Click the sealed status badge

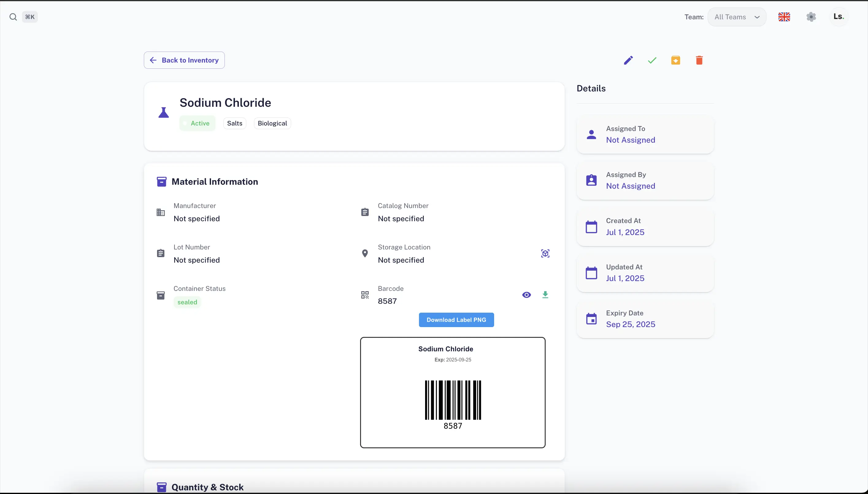pos(187,302)
